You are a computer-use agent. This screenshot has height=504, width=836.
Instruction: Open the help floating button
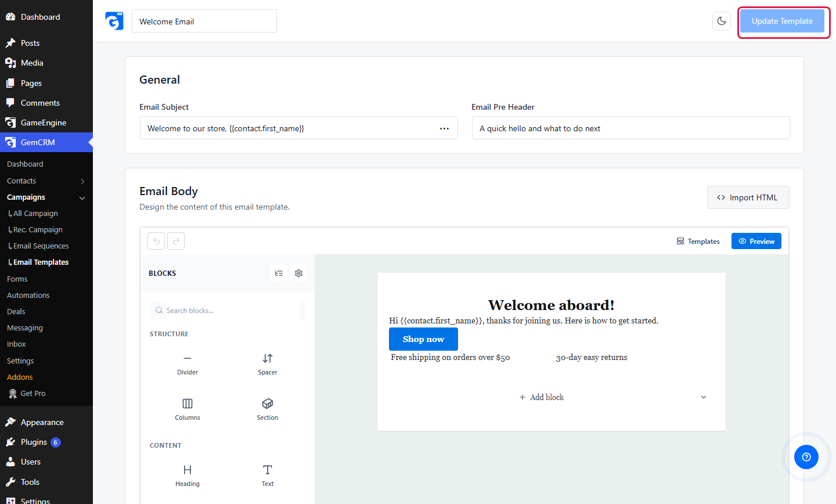pyautogui.click(x=806, y=457)
